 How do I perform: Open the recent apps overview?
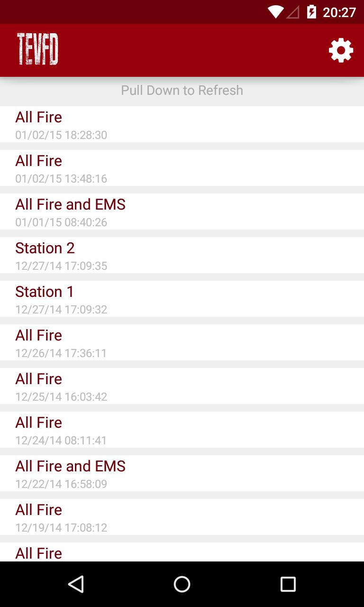point(288,584)
